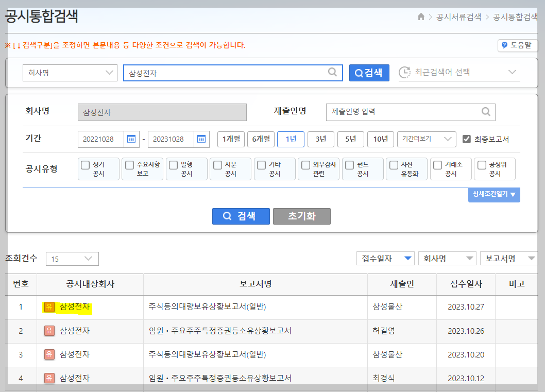Expand 상세조건열기 detailed conditions

click(494, 194)
